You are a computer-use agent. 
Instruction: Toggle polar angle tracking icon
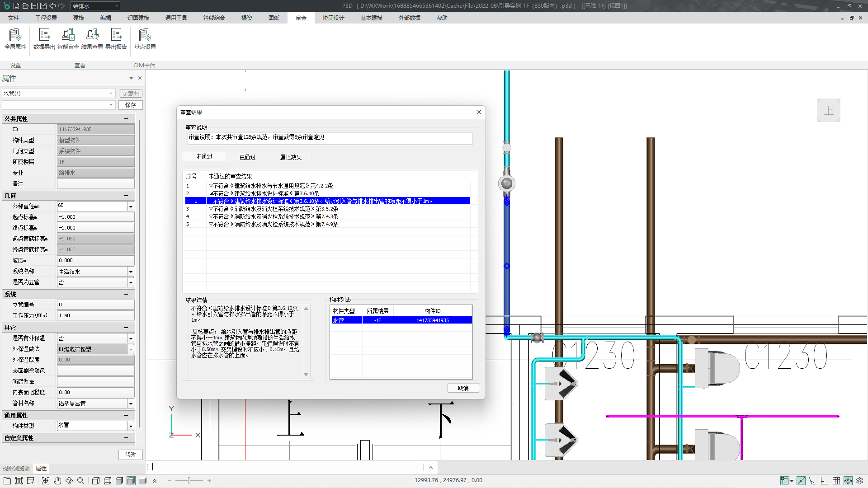point(812,481)
